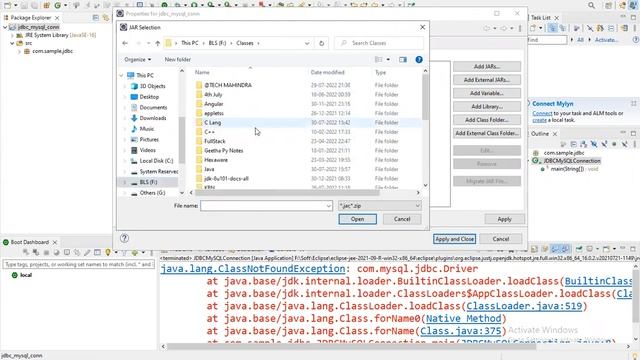Toggle Hide Non-Public Members in Outline
The height and width of the screenshot is (360, 640).
(x=614, y=144)
